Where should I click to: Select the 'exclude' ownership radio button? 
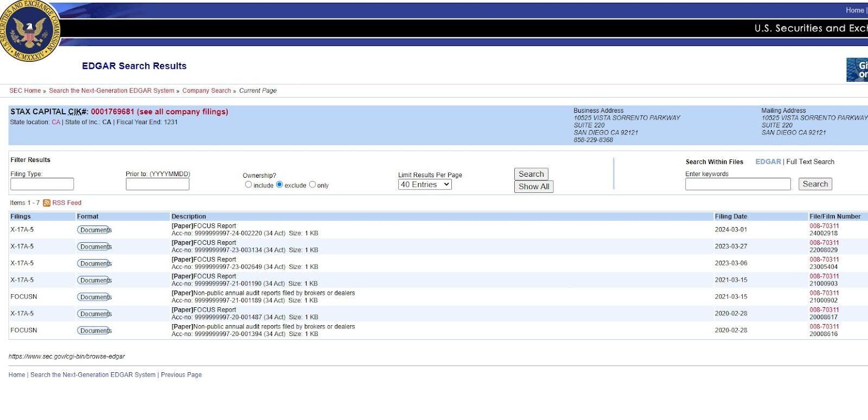click(279, 184)
